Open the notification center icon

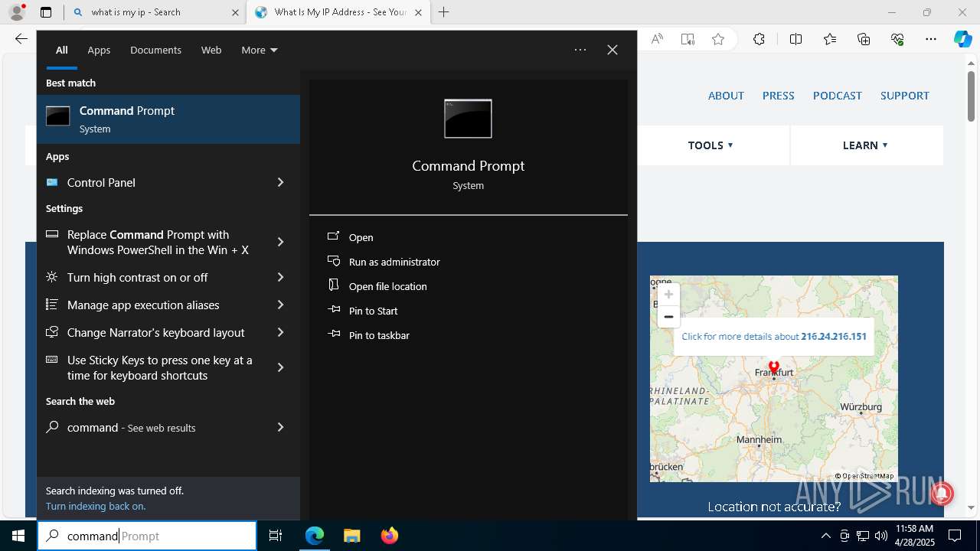pyautogui.click(x=955, y=536)
